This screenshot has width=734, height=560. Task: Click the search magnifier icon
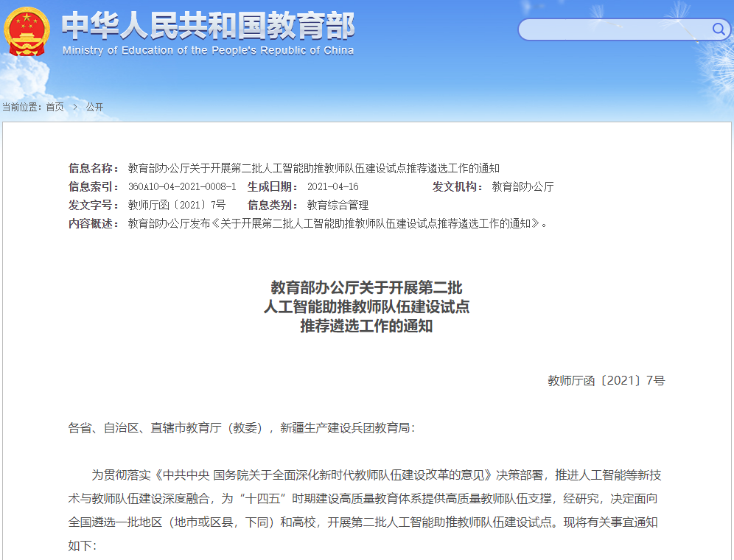click(x=719, y=29)
